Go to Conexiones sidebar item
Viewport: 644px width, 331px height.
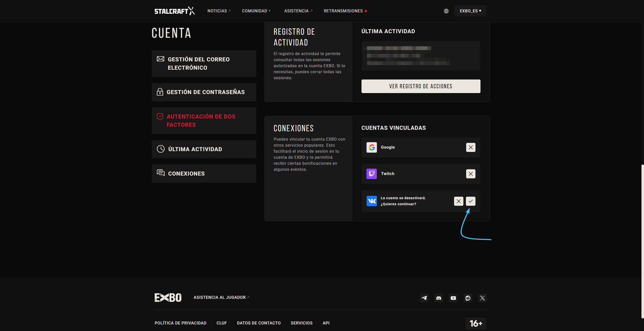pos(204,174)
